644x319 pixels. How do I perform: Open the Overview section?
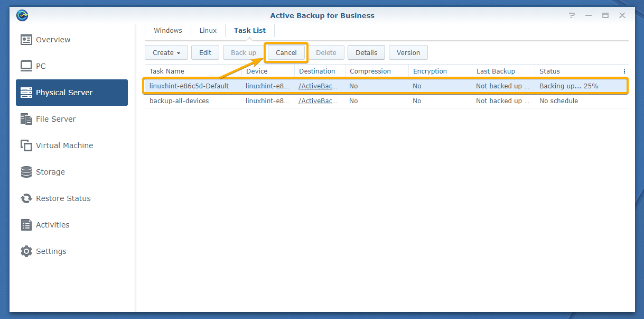pyautogui.click(x=72, y=40)
